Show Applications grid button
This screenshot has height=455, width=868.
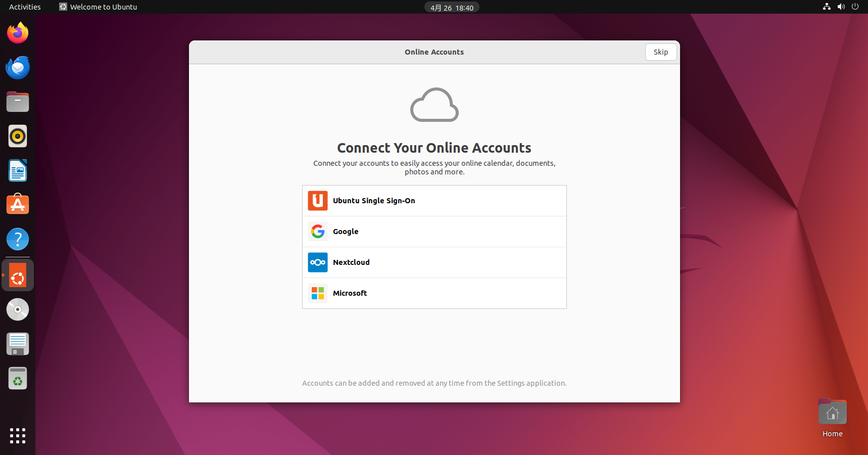click(18, 435)
